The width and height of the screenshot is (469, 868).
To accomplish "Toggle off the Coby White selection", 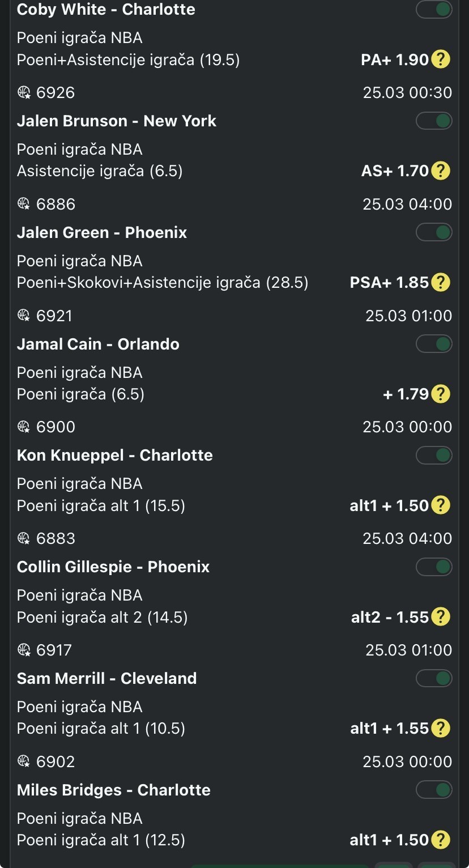I will click(x=434, y=10).
